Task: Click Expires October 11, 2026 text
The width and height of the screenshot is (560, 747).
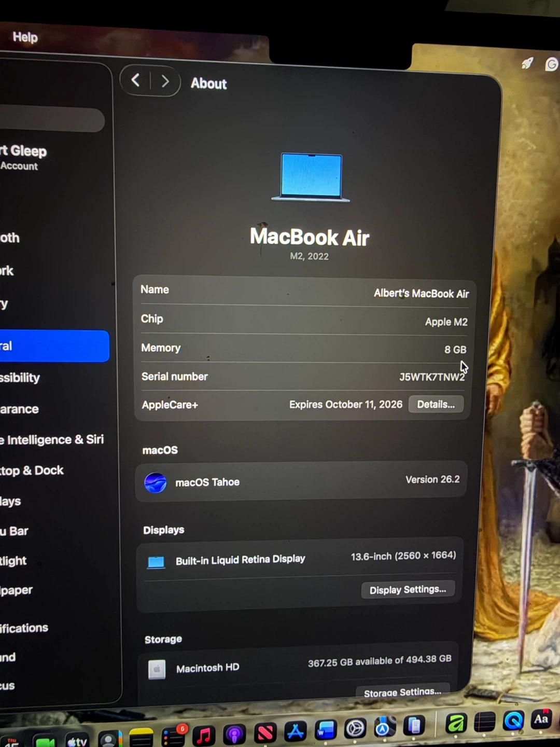Action: click(x=346, y=404)
